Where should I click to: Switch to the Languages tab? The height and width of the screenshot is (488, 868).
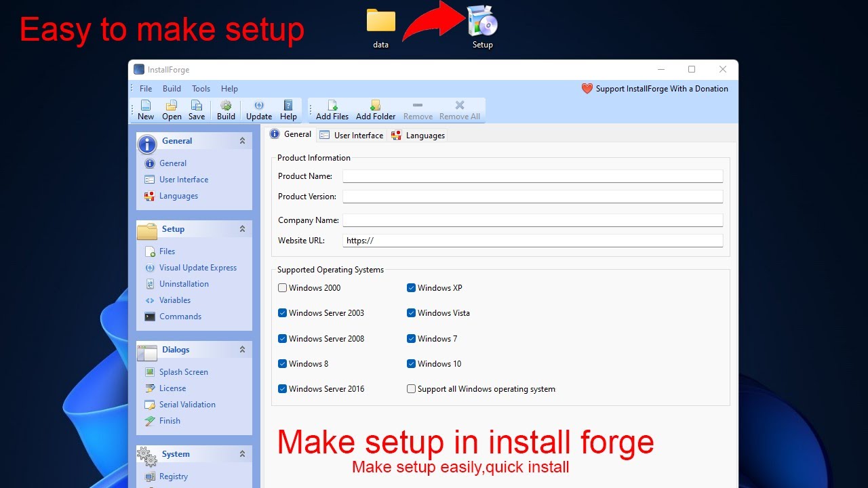point(418,136)
